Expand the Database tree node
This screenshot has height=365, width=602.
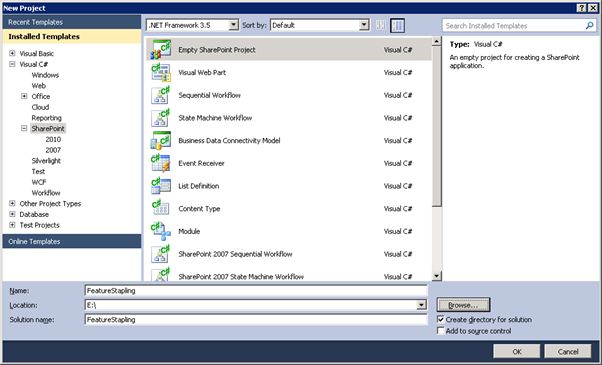[12, 214]
